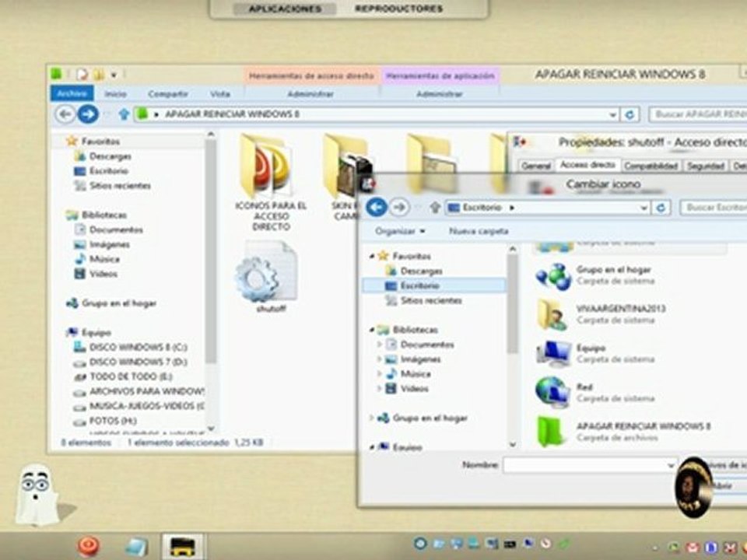This screenshot has height=560, width=747.
Task: Switch to Inicio ribbon tab
Action: (115, 94)
